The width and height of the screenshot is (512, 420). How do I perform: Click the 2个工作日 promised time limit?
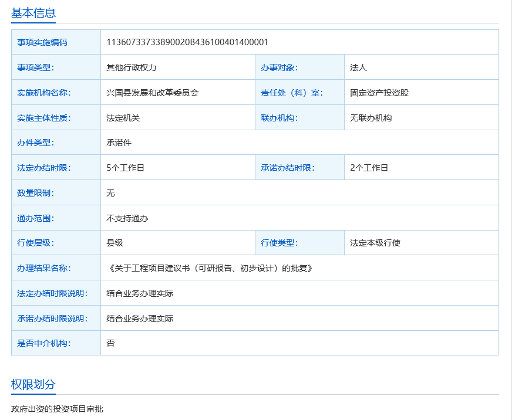(x=369, y=168)
